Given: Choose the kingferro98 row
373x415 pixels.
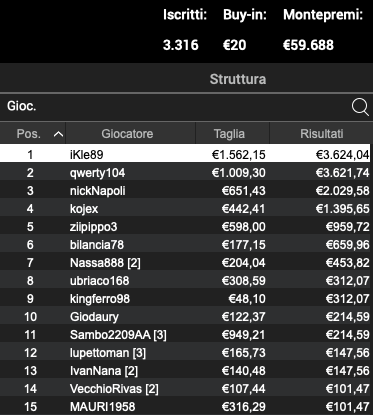Looking at the screenshot, I should [186, 298].
